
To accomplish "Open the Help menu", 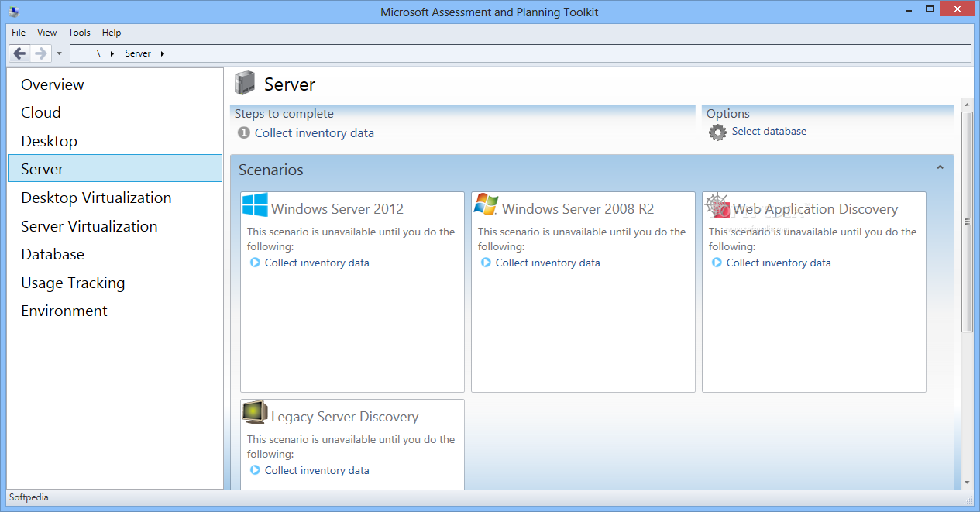I will (x=112, y=33).
